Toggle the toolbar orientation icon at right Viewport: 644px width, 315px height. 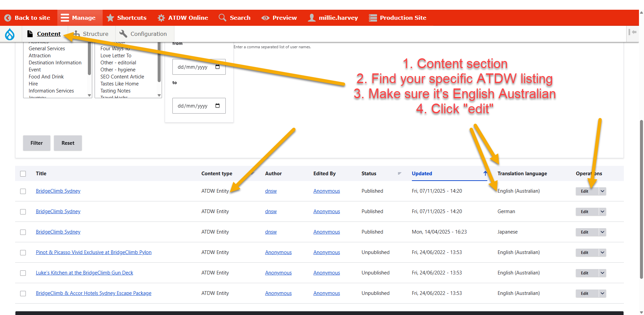tap(632, 32)
